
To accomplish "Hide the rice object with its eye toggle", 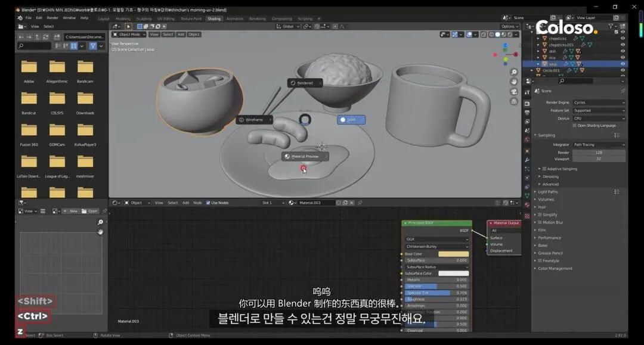I will (x=623, y=57).
